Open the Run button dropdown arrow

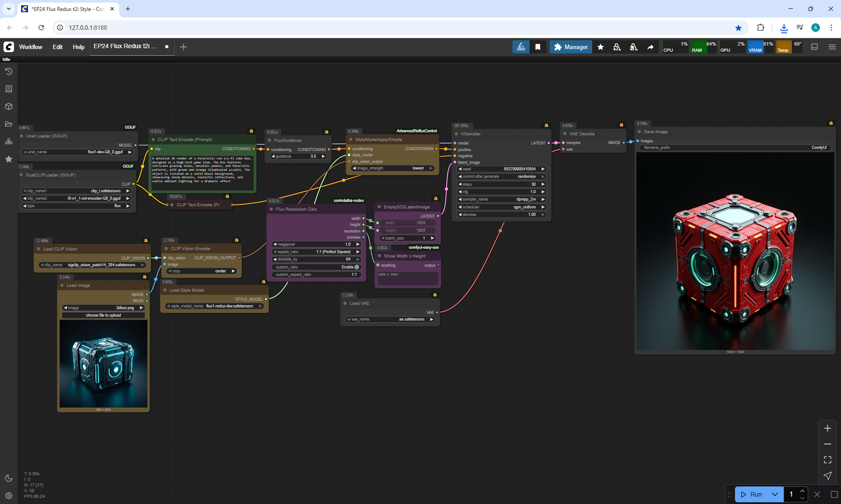click(774, 494)
